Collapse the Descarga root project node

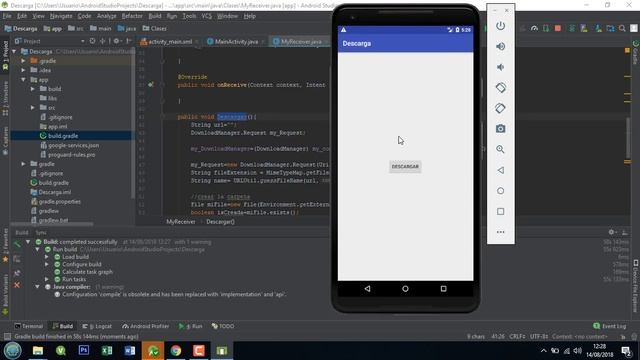click(14, 51)
